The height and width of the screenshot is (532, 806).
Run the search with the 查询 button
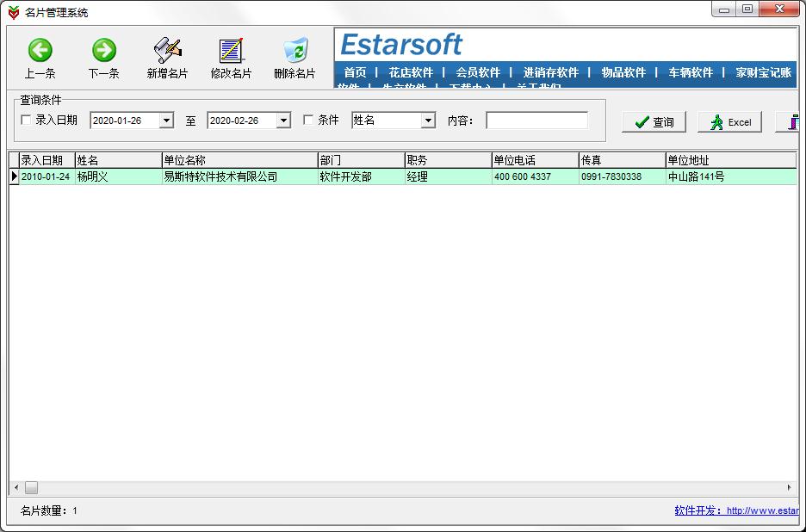click(654, 122)
